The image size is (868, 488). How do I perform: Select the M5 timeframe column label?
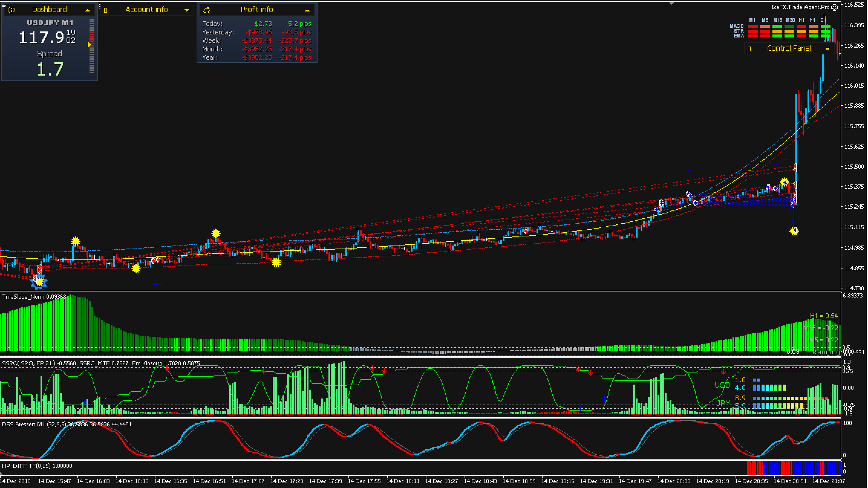coord(765,20)
